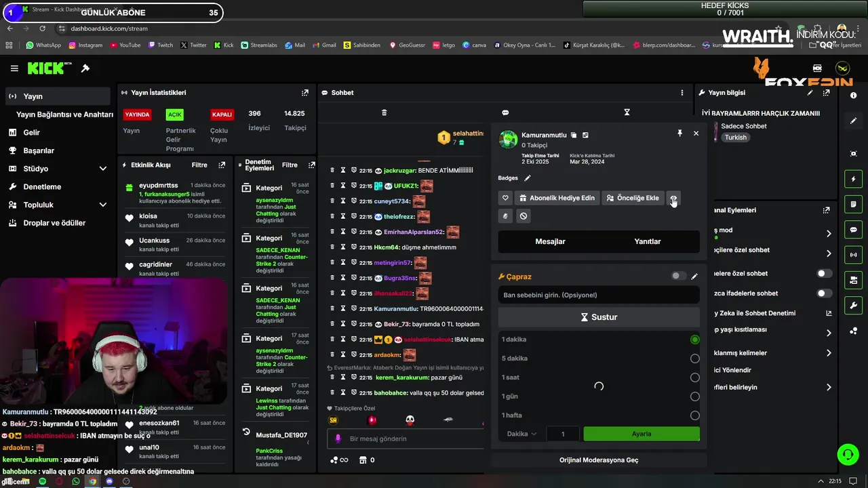Open the Denetim Eylemleri Filtre dropdown
Viewport: 868px width, 488px height.
tap(290, 165)
